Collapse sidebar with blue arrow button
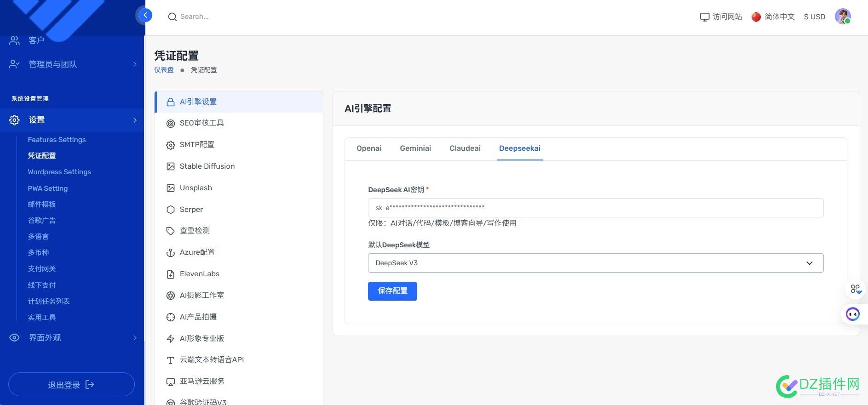Image resolution: width=868 pixels, height=405 pixels. [x=145, y=15]
